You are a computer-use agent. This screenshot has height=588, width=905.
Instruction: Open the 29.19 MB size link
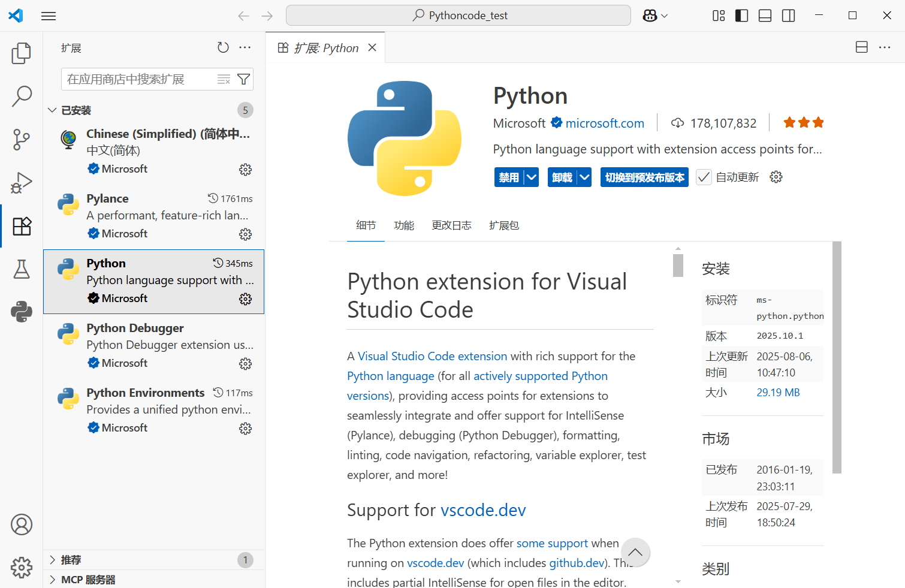778,393
